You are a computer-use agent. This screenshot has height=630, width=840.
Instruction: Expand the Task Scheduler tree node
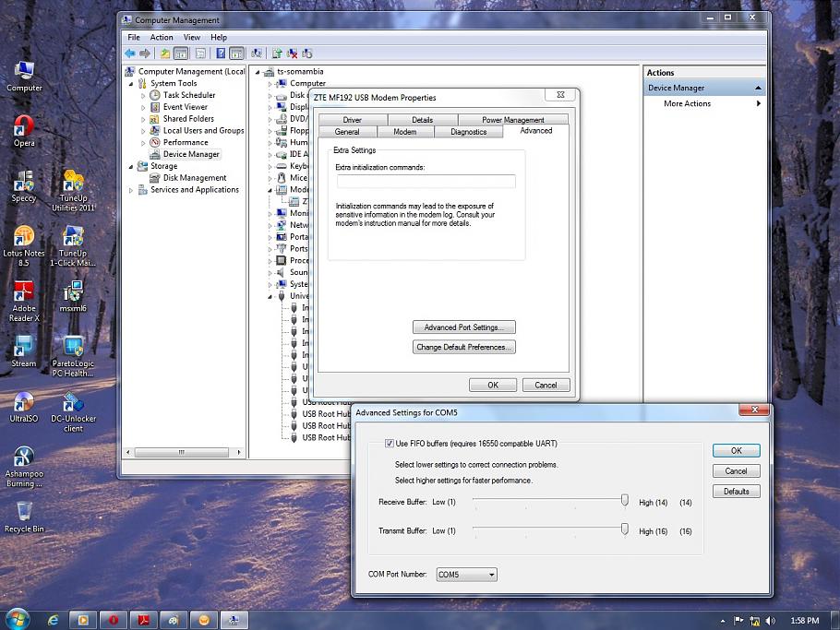tap(143, 95)
